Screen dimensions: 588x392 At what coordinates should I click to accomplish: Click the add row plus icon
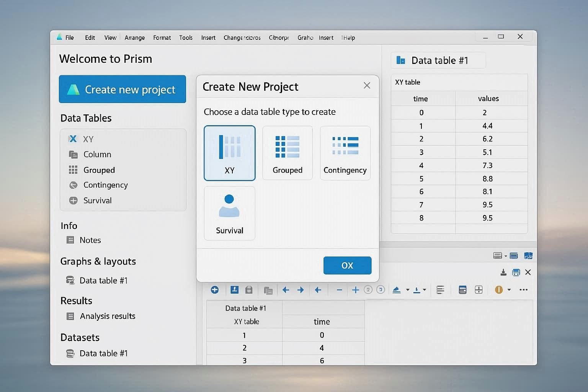pos(355,290)
